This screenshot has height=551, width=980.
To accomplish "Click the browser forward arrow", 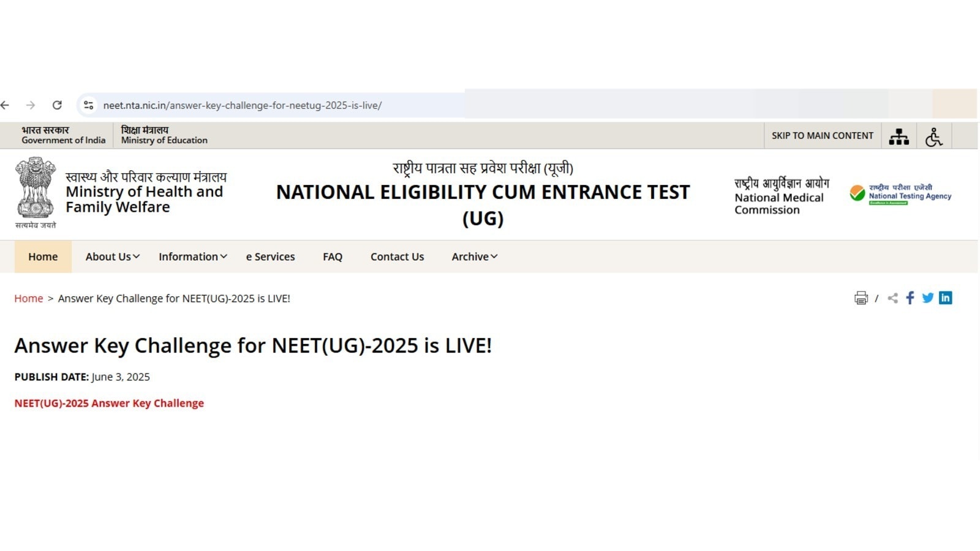I will [x=31, y=105].
